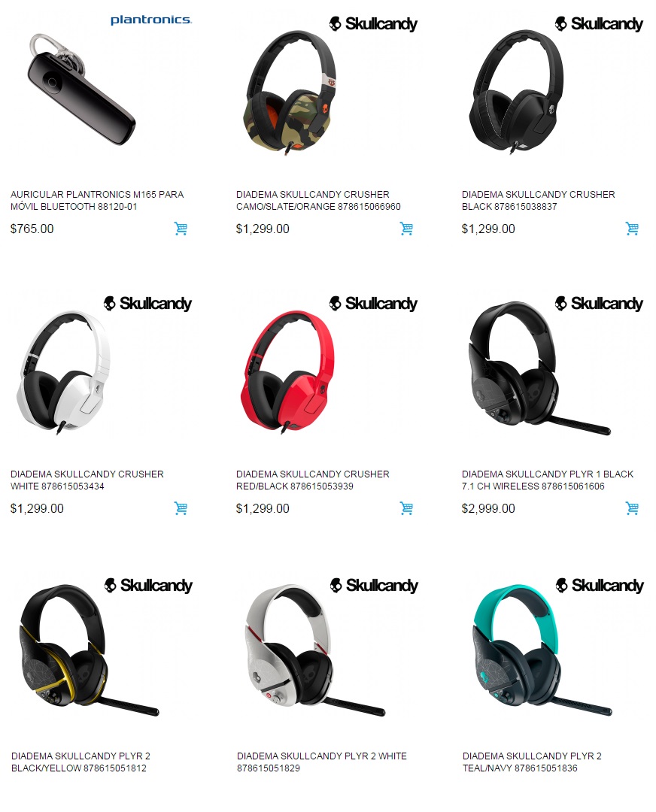Add Plantronics M165 auricular to cart
656x812 pixels.
pyautogui.click(x=181, y=229)
